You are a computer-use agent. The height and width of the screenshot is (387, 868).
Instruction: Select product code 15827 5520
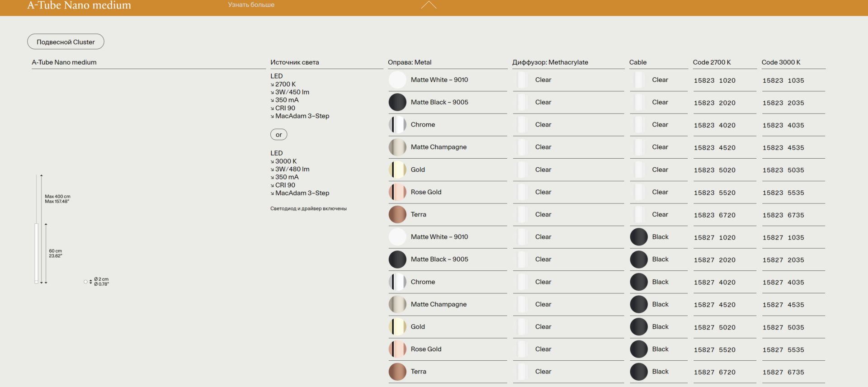coord(714,350)
